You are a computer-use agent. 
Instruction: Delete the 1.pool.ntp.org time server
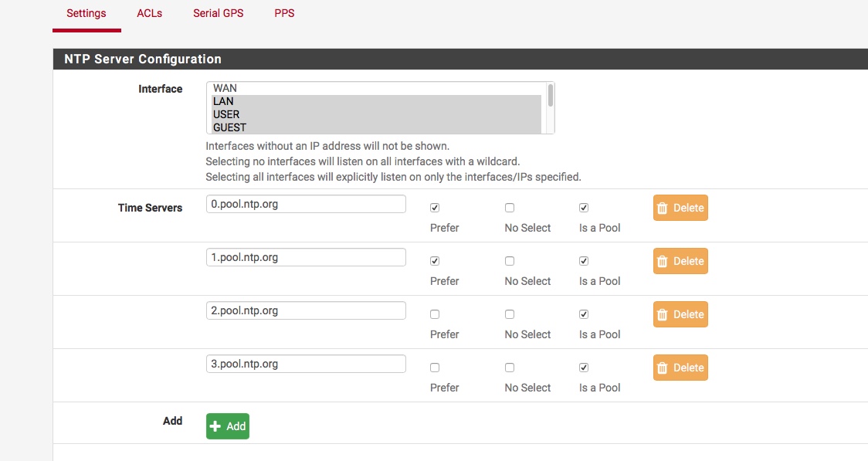[680, 261]
